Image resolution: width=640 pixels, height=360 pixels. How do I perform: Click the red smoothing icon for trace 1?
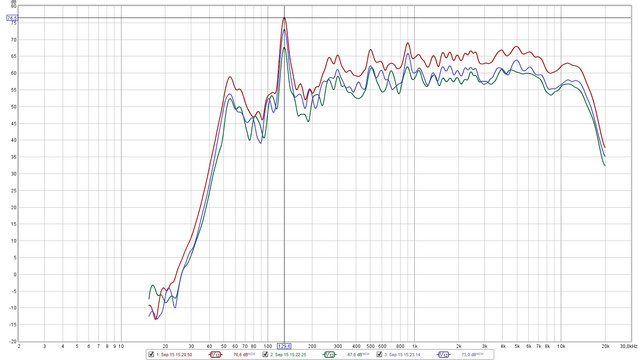coord(216,355)
